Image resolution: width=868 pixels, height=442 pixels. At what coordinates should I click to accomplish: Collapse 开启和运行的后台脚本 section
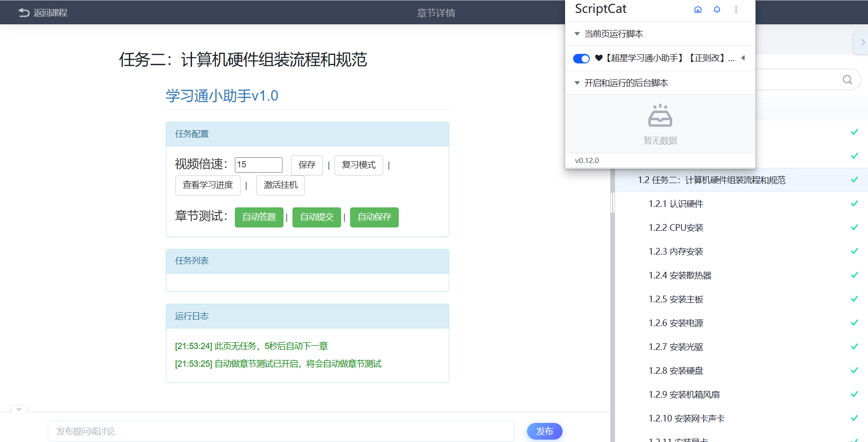577,83
